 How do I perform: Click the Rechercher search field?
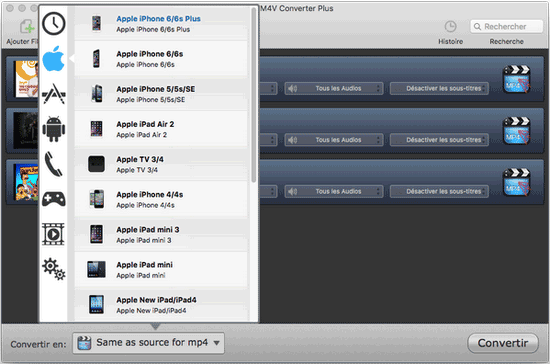tap(507, 26)
